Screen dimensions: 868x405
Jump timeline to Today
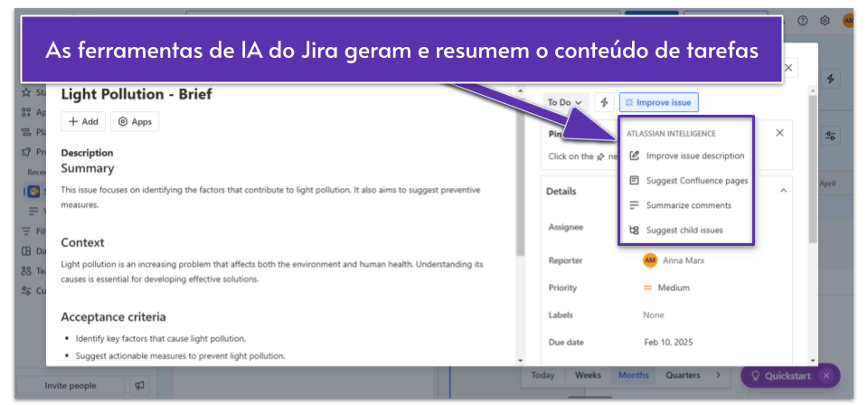click(542, 375)
